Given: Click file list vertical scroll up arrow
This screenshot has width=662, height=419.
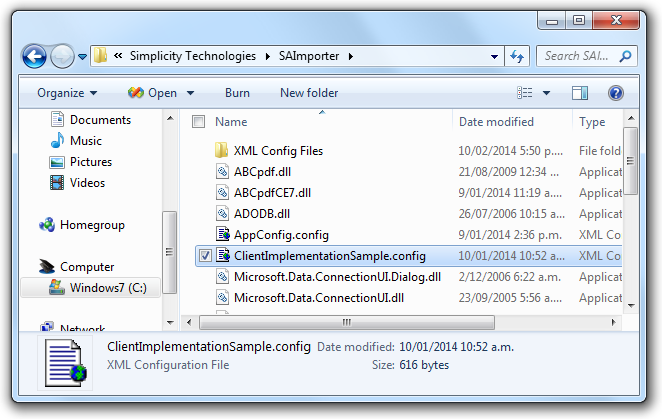Looking at the screenshot, I should 631,118.
